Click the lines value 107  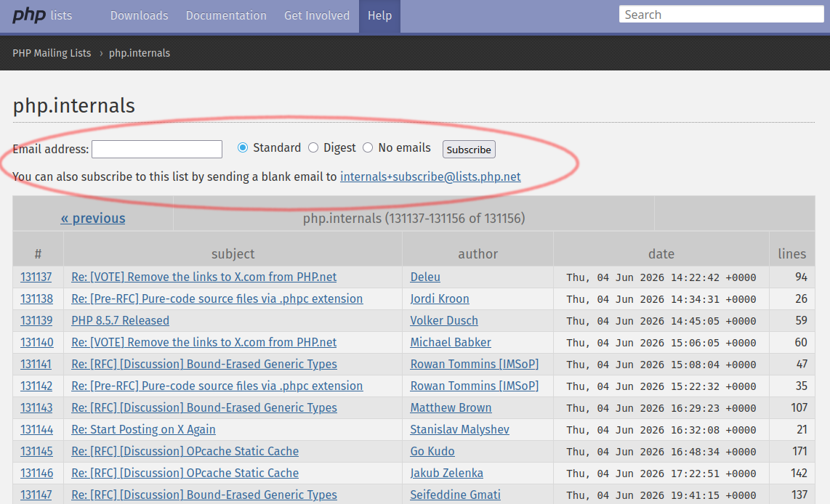(799, 407)
